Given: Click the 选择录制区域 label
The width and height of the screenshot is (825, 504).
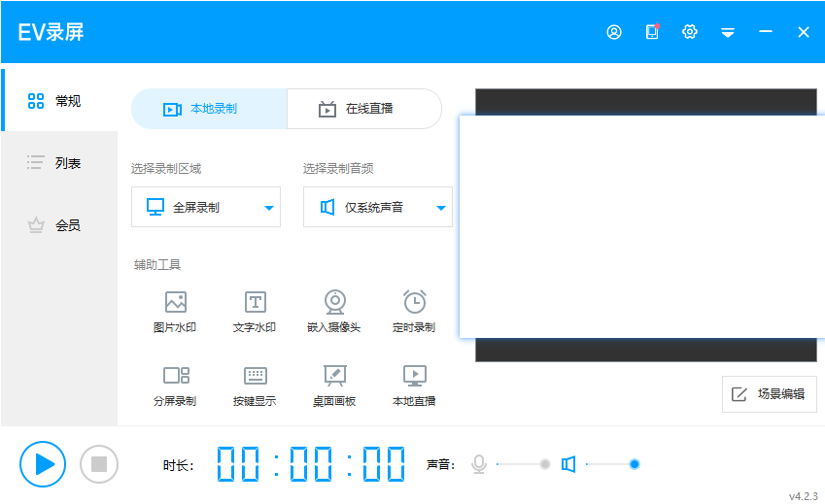Looking at the screenshot, I should coord(166,169).
